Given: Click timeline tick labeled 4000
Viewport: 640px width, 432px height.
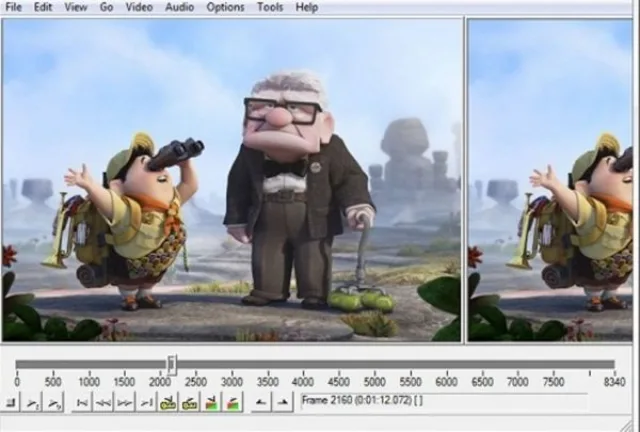Looking at the screenshot, I should [x=302, y=382].
